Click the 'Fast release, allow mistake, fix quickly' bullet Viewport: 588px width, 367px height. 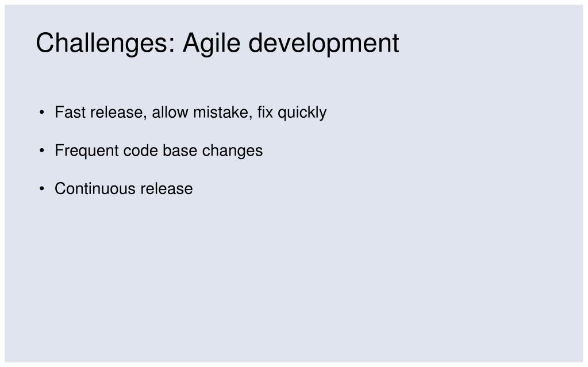[190, 113]
